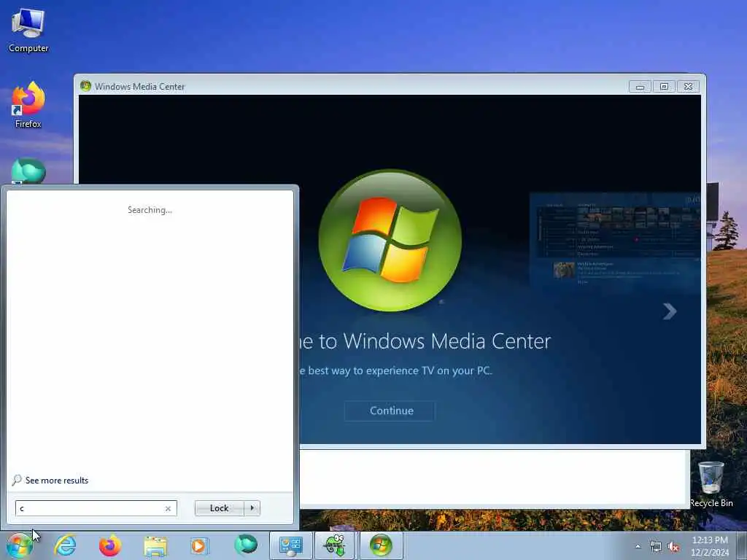Open the network tray icon

click(656, 547)
